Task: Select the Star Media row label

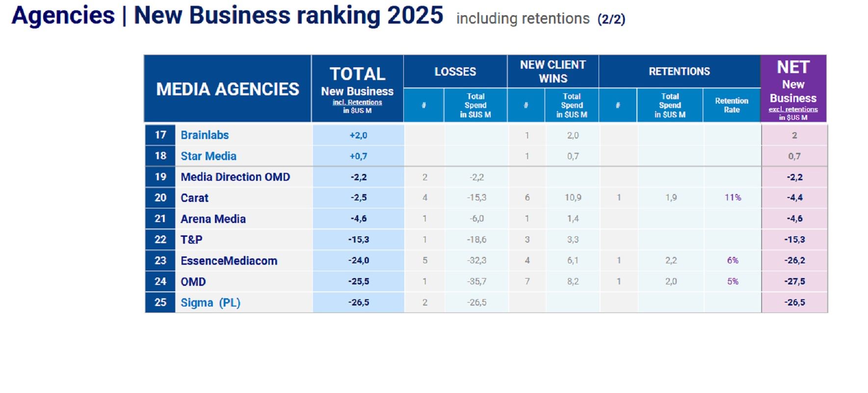Action: 208,156
